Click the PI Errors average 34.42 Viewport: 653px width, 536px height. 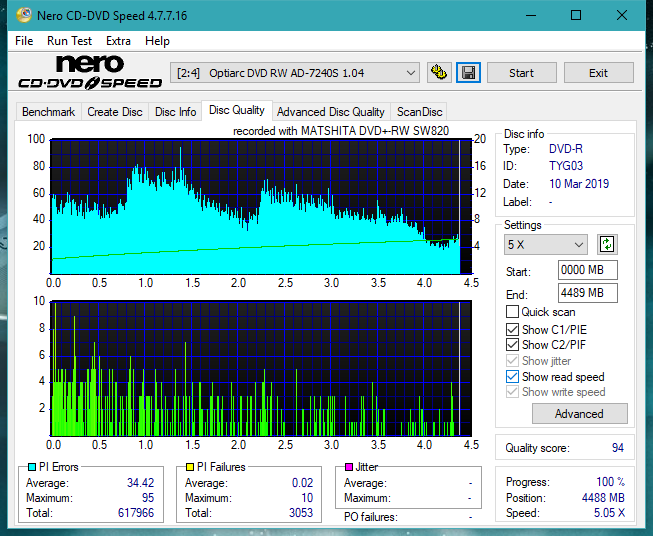[140, 483]
